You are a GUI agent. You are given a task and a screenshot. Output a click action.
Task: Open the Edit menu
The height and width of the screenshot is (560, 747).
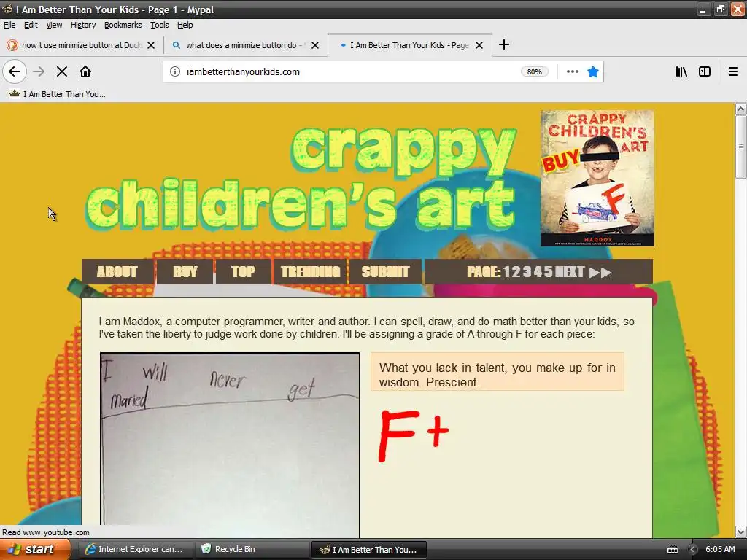31,25
